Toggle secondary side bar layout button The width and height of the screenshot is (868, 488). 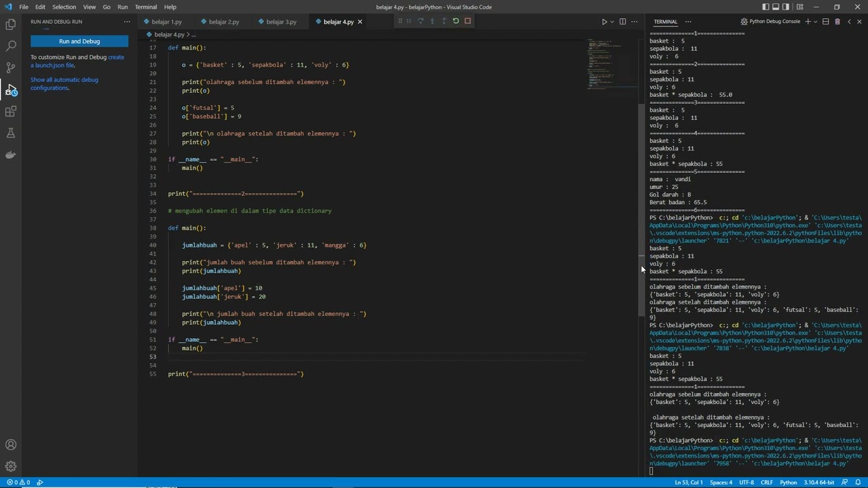[786, 7]
